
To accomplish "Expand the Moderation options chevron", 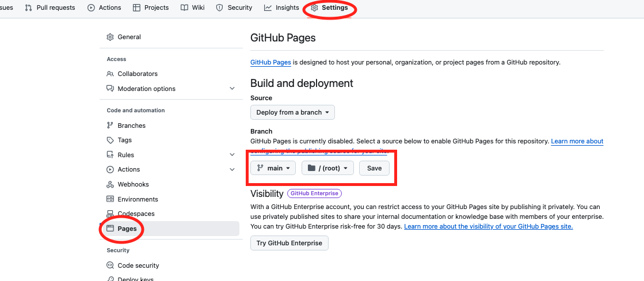I will [232, 89].
